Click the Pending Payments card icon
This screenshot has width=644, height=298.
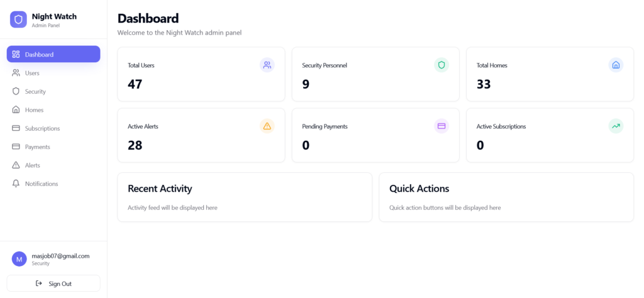441,126
